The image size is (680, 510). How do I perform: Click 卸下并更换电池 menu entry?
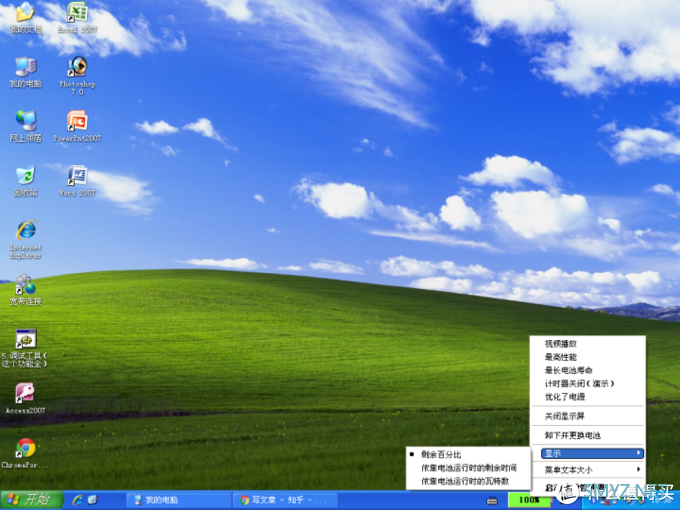click(588, 435)
